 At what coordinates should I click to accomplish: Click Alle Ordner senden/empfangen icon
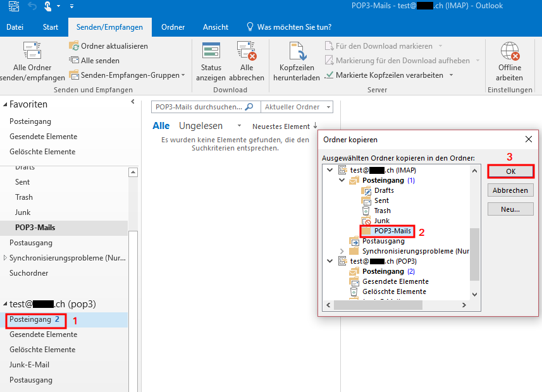point(32,50)
